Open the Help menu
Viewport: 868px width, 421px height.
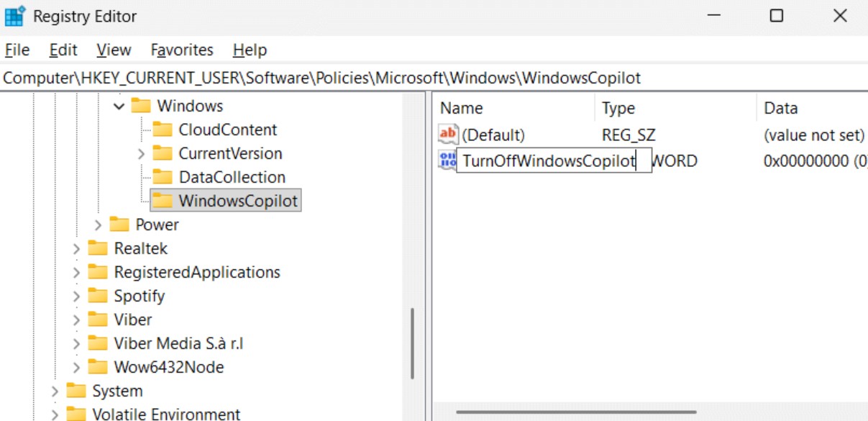click(x=250, y=50)
